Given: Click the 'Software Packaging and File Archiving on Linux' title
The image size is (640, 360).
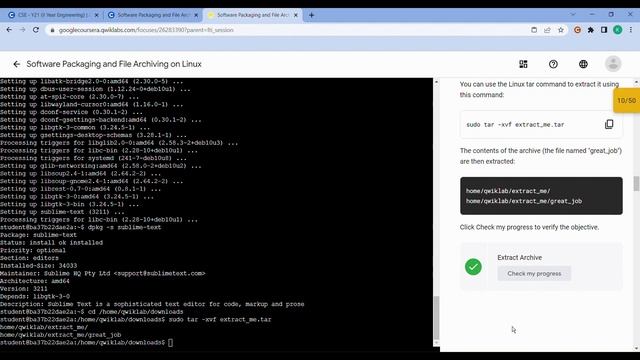Looking at the screenshot, I should (114, 64).
